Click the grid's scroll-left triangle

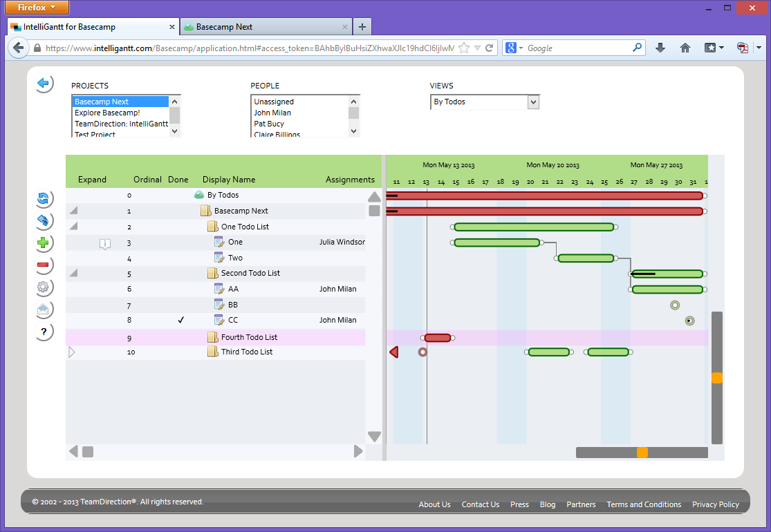click(x=73, y=451)
